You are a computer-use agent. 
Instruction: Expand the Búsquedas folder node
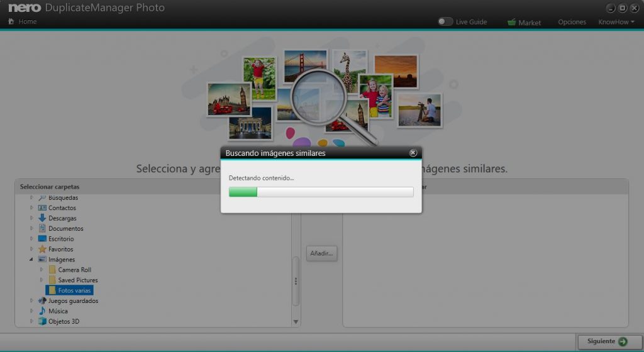click(x=31, y=197)
